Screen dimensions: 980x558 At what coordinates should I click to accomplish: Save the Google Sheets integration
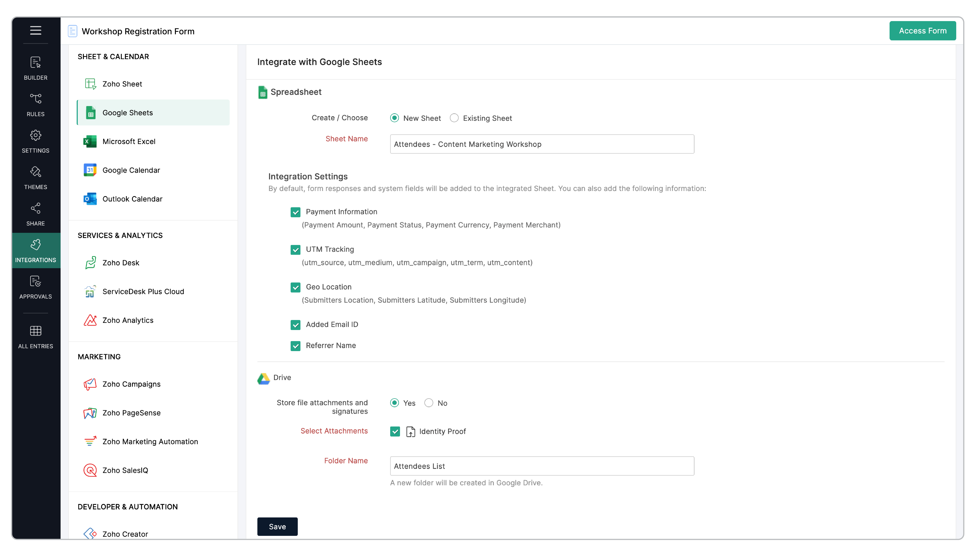(x=277, y=526)
